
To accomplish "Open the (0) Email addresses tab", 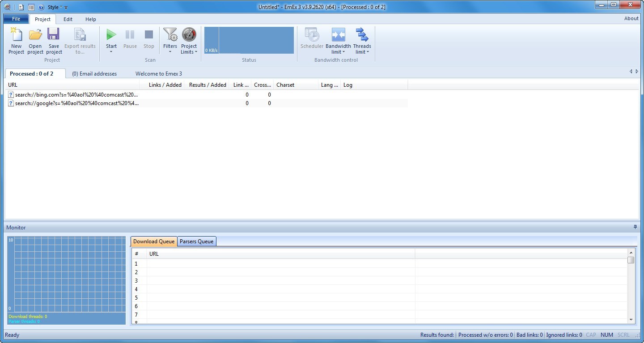I will click(94, 74).
